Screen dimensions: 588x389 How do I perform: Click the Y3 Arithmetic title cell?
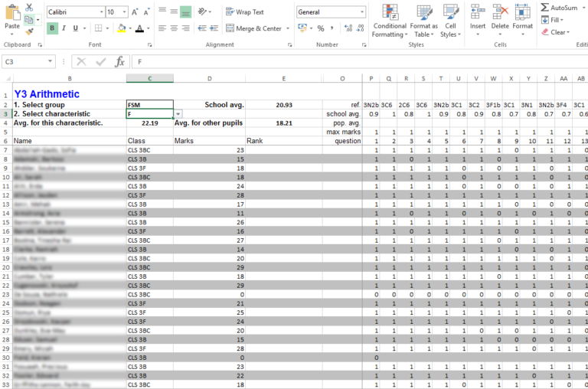coord(70,93)
